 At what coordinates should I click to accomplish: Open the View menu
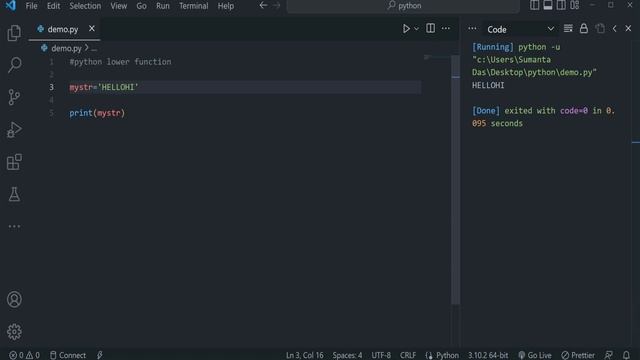[118, 6]
